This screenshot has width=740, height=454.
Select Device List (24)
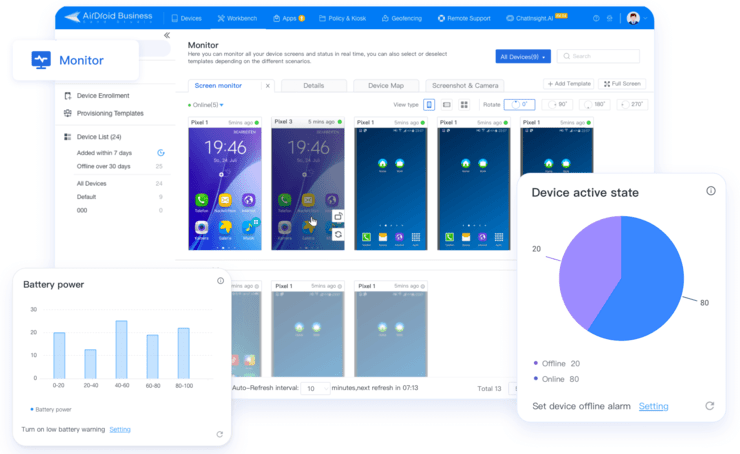tap(99, 137)
